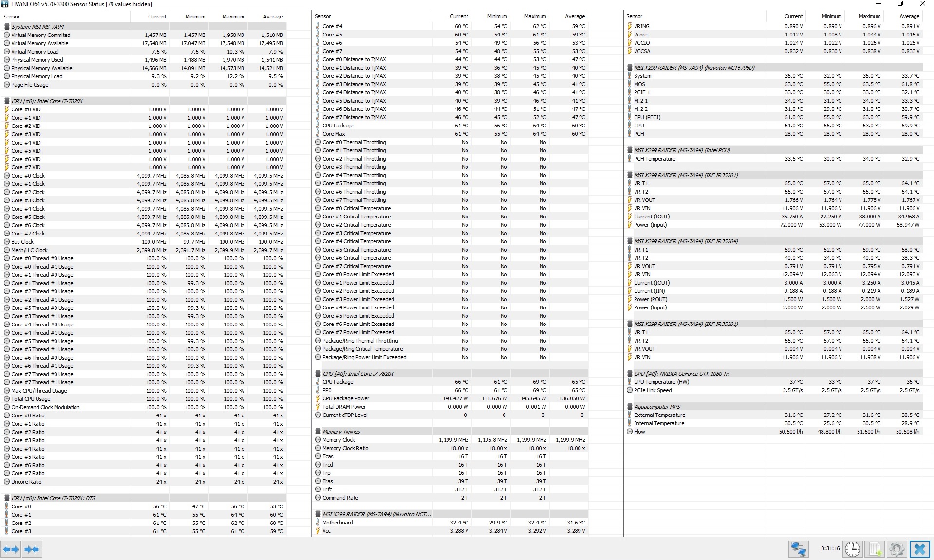Click the shrink-columns arrows icon at the bottom left
Viewport: 934px width, 560px height.
pyautogui.click(x=32, y=549)
